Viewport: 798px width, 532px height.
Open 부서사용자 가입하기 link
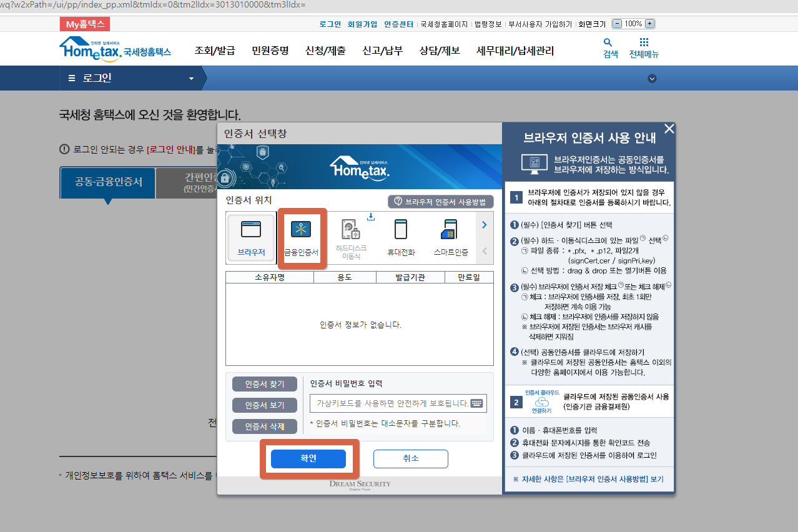(x=540, y=24)
